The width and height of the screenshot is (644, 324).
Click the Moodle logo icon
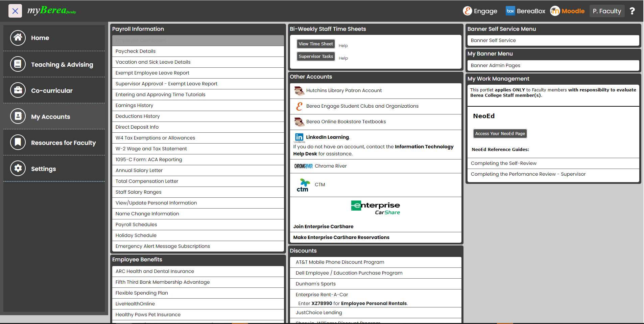pyautogui.click(x=555, y=11)
